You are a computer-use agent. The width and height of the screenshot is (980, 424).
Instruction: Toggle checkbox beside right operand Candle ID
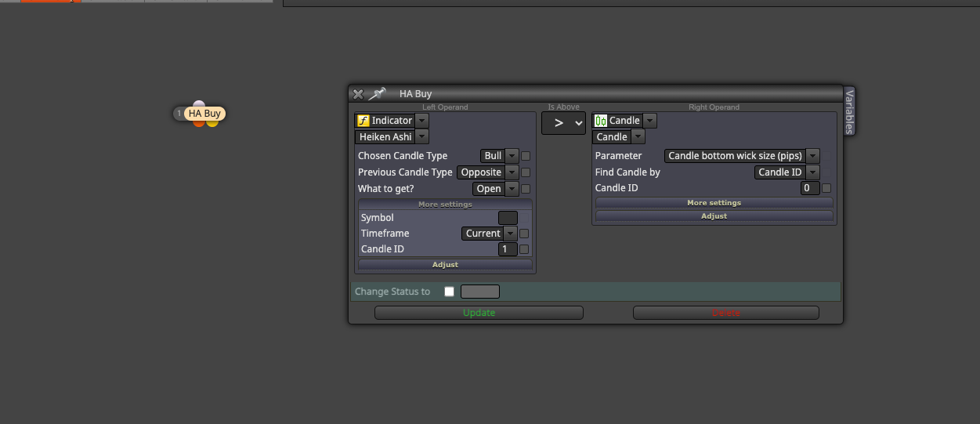pos(826,188)
